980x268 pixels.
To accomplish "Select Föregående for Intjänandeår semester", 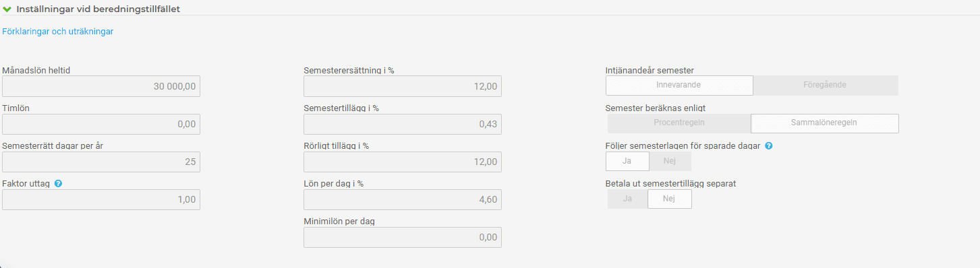I will (825, 86).
